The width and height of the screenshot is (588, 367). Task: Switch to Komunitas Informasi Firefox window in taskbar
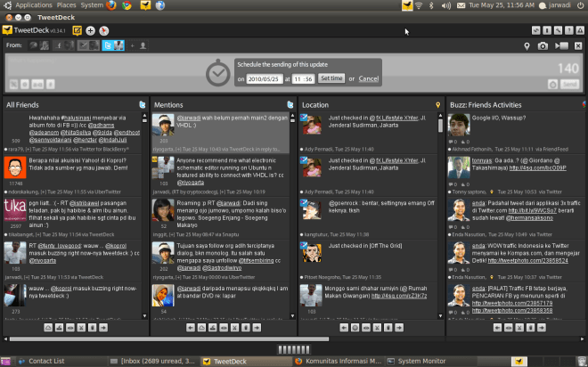[x=339, y=362]
